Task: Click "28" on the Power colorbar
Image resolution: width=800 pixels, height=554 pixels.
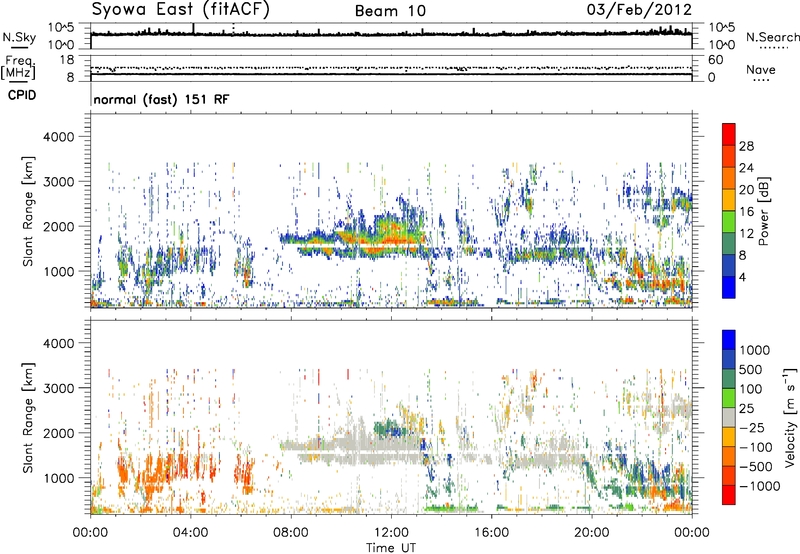Action: 746,146
